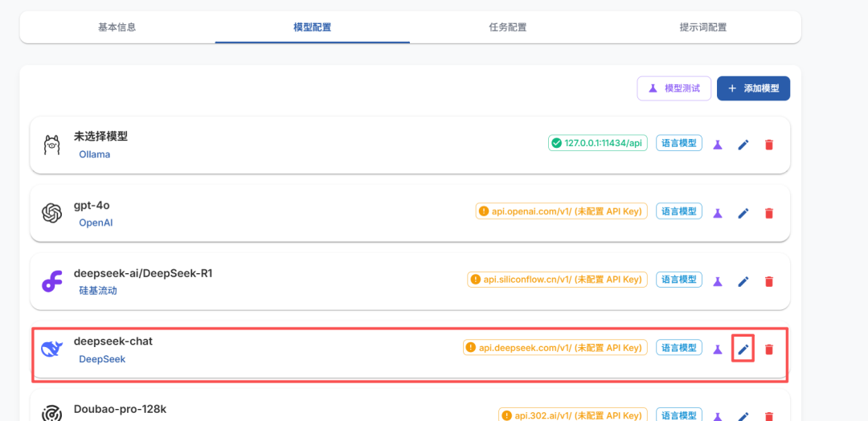Screen dimensions: 868x421
Task: Edit the Doubao-pro-128k model
Action: 743,415
